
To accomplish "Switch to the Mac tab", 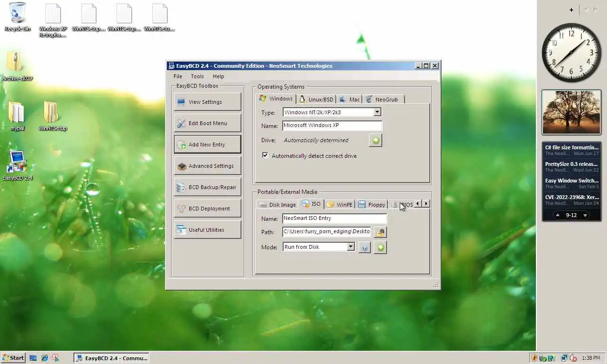I will [x=349, y=100].
